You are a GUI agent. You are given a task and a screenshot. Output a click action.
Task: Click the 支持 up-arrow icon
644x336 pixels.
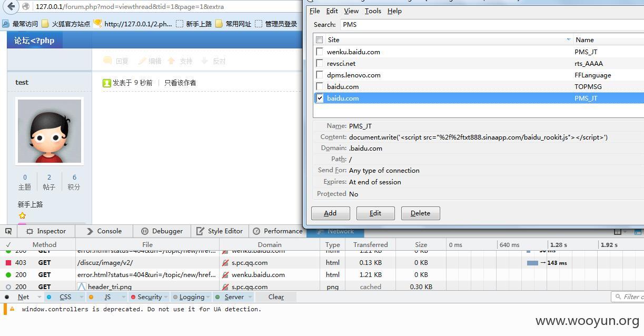[x=172, y=61]
